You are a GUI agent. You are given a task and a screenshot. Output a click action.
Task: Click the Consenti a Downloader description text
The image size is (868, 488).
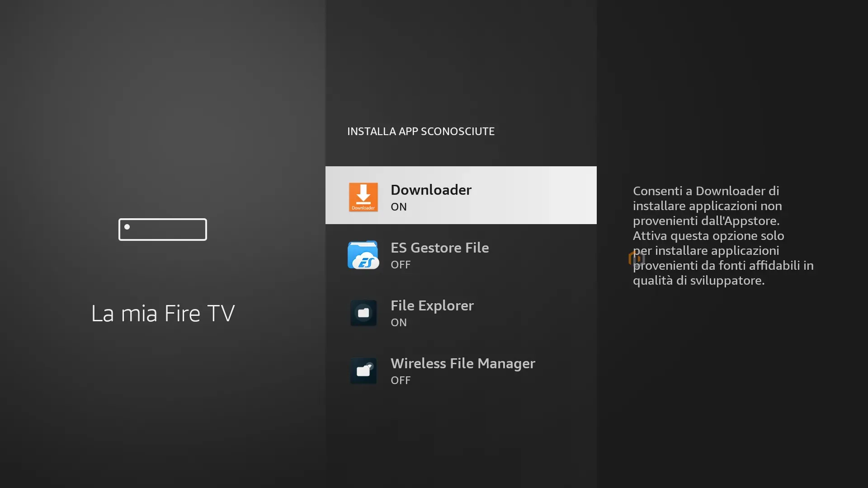(x=723, y=235)
